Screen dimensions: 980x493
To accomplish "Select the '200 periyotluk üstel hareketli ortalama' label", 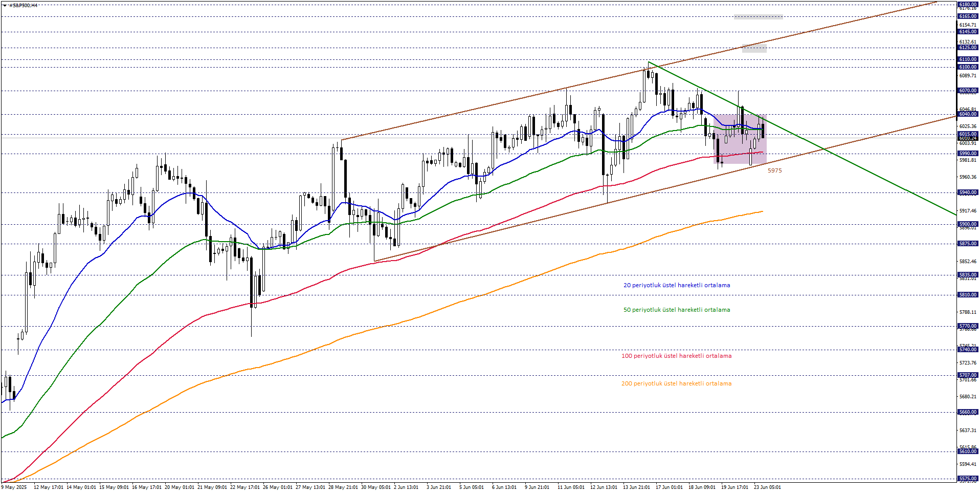I will pyautogui.click(x=676, y=383).
